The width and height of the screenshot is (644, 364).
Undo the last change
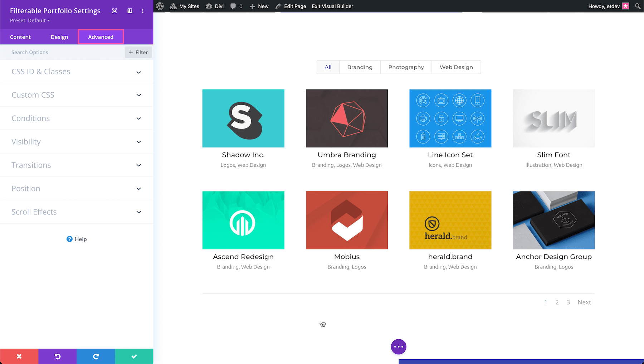pos(57,356)
